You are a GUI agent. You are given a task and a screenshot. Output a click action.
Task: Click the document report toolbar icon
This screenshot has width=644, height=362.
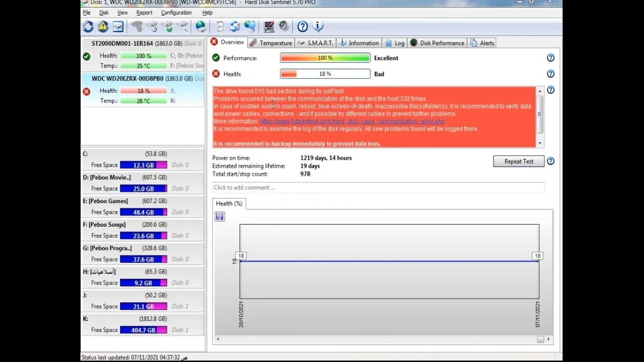220,27
